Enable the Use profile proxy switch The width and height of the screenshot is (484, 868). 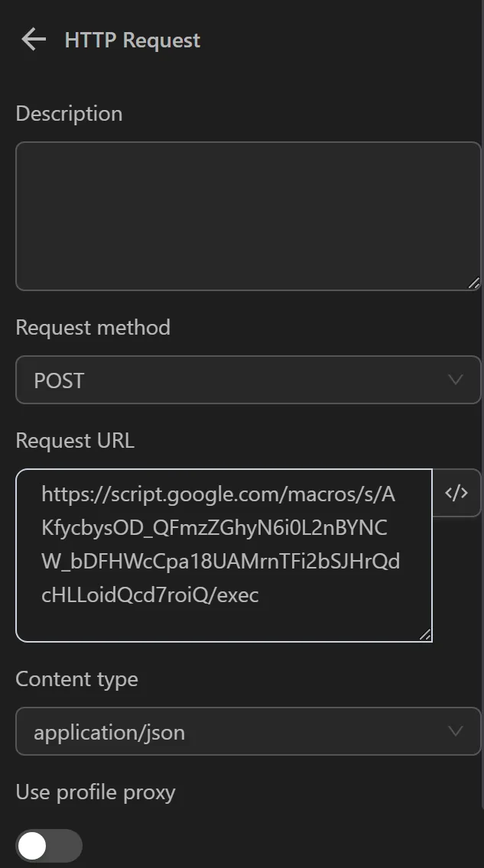49,846
